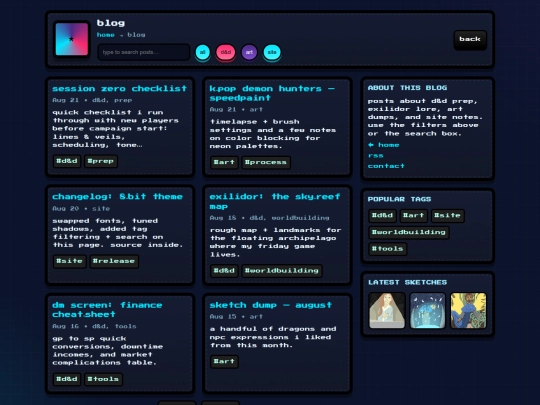Screen dimensions: 540x405
Task: Click #tools tag on finance cheat.sheet card
Action: 103,379
